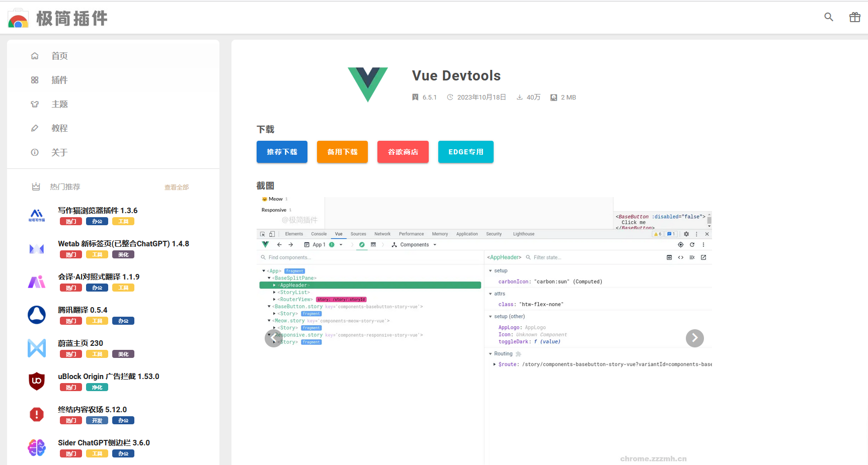The image size is (868, 465).
Task: Click the 终结内容农场 red icon
Action: point(37,415)
